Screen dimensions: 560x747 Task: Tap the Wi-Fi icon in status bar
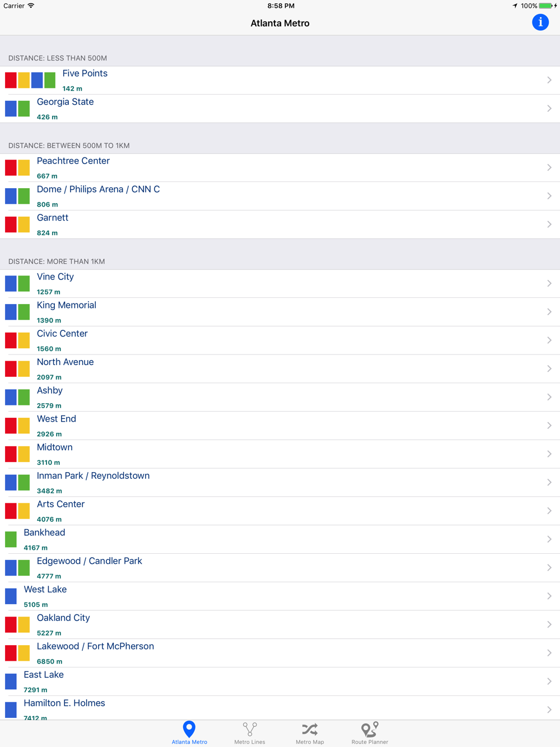31,6
